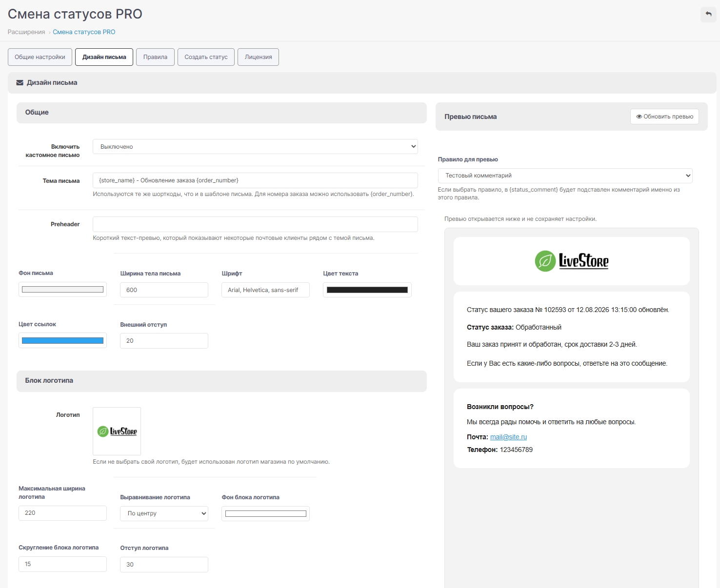The width and height of the screenshot is (720, 588).
Task: Pick the Фон письма color swatch
Action: click(62, 290)
